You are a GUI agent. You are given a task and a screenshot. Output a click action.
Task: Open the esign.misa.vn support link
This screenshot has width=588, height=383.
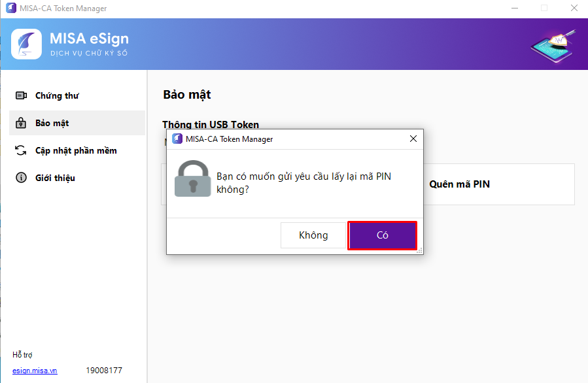click(35, 371)
